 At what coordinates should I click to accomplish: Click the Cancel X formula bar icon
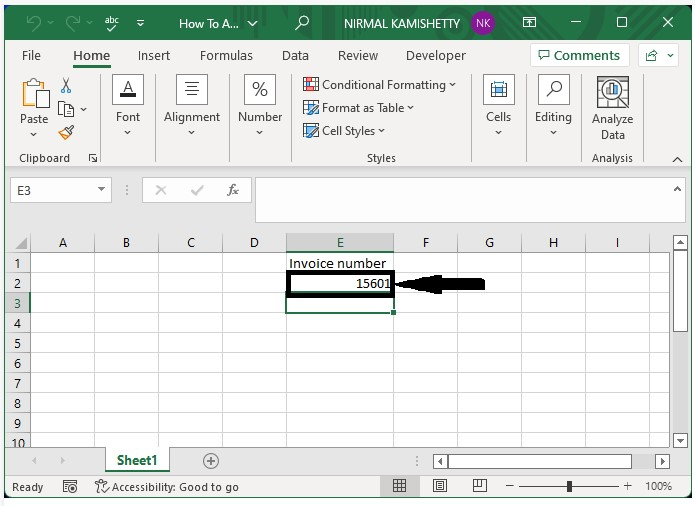pyautogui.click(x=161, y=191)
